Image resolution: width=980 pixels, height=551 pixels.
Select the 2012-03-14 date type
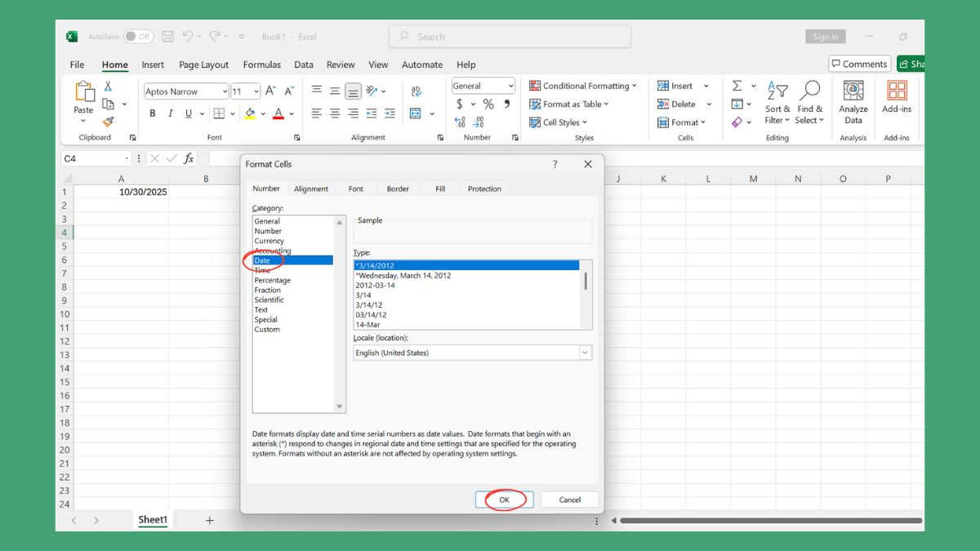pos(376,286)
